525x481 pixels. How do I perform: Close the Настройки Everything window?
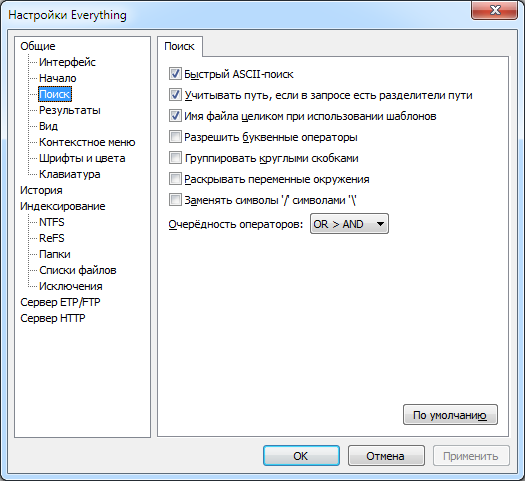pos(495,10)
